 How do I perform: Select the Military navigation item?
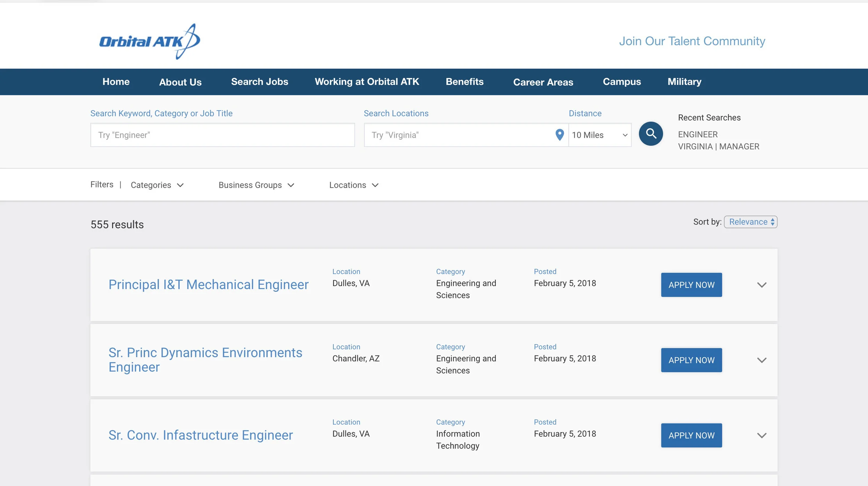tap(684, 82)
